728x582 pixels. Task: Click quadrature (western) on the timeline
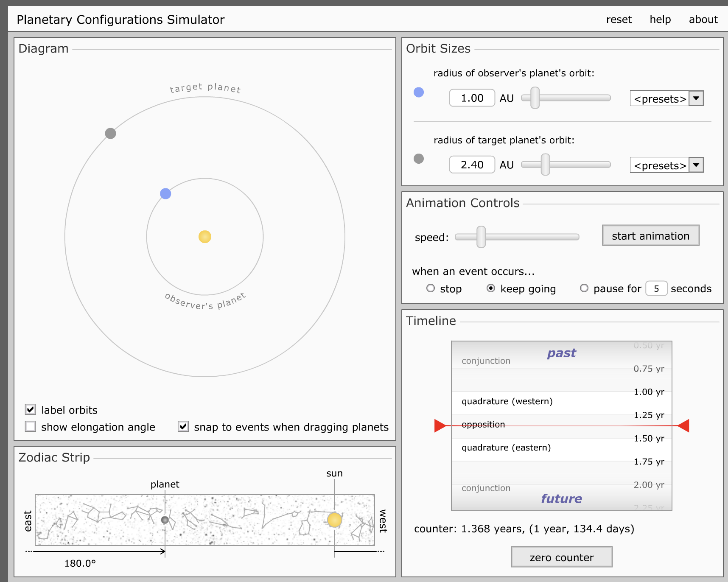507,401
